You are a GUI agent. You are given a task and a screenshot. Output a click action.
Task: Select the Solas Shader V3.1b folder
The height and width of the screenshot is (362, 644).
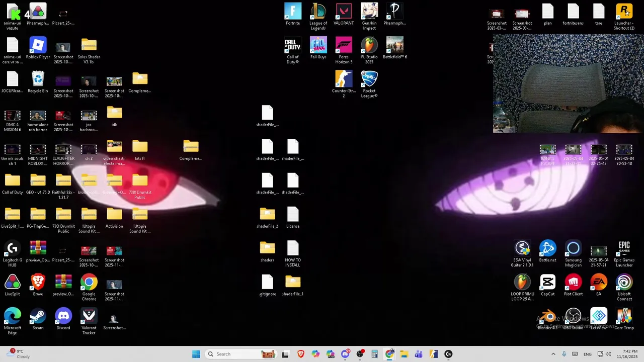[89, 50]
